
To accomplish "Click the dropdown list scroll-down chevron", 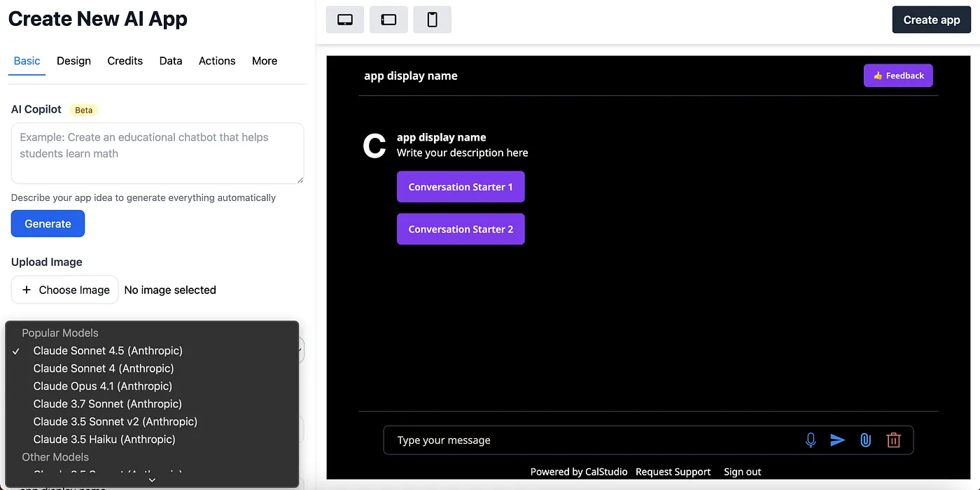I will click(152, 480).
